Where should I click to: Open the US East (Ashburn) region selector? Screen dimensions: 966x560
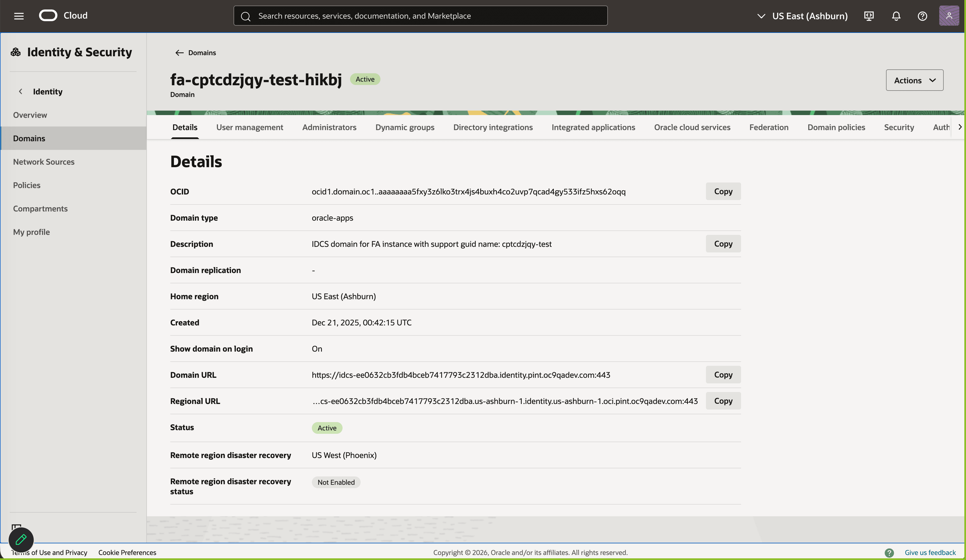(802, 16)
